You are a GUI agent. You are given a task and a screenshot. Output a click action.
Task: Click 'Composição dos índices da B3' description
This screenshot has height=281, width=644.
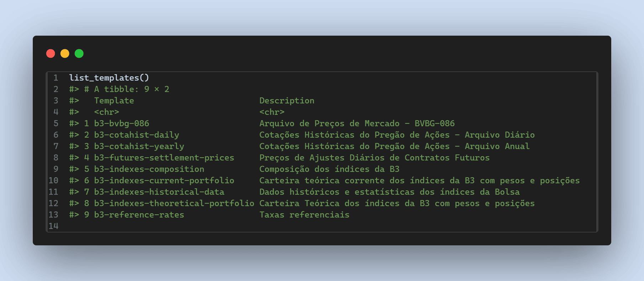tap(329, 169)
